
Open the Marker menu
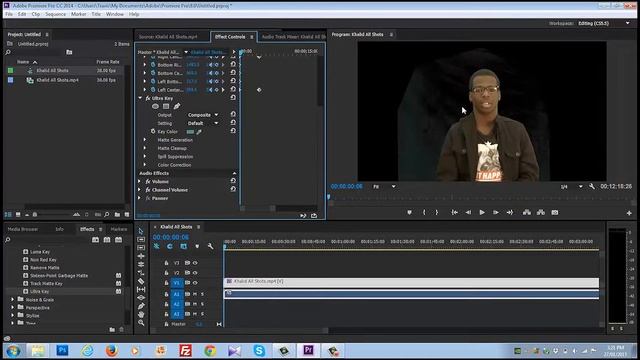point(78,14)
